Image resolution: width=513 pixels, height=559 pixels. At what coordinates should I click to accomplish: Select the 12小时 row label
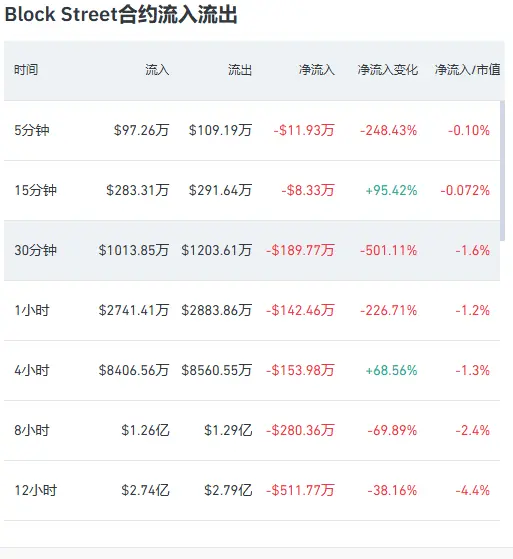click(35, 490)
